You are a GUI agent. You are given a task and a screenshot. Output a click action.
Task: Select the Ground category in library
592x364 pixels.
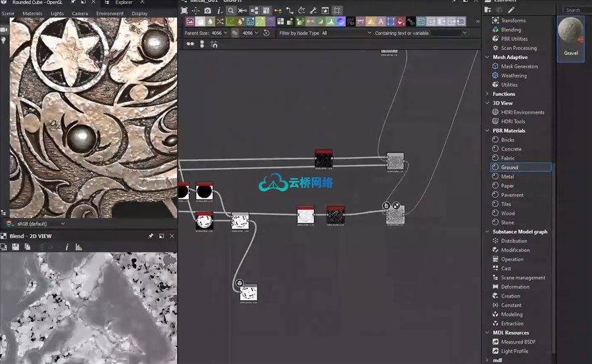[x=509, y=168]
